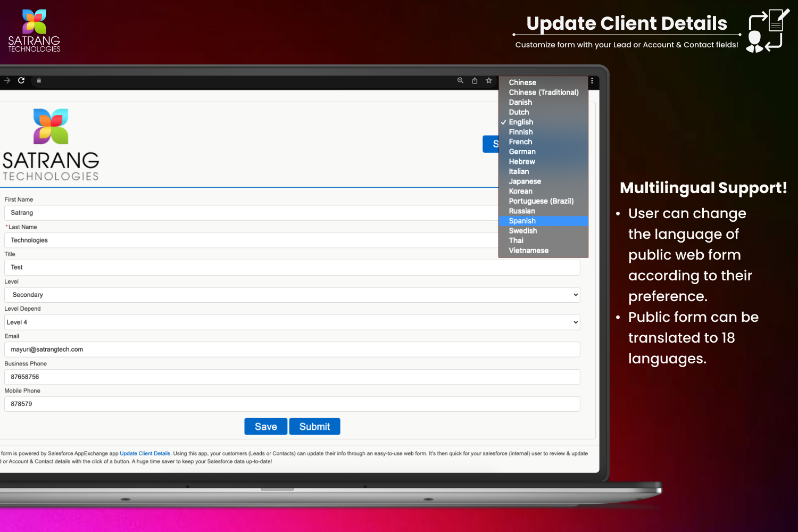Click the Last Name field with Technologies
The image size is (798, 532).
[252, 240]
